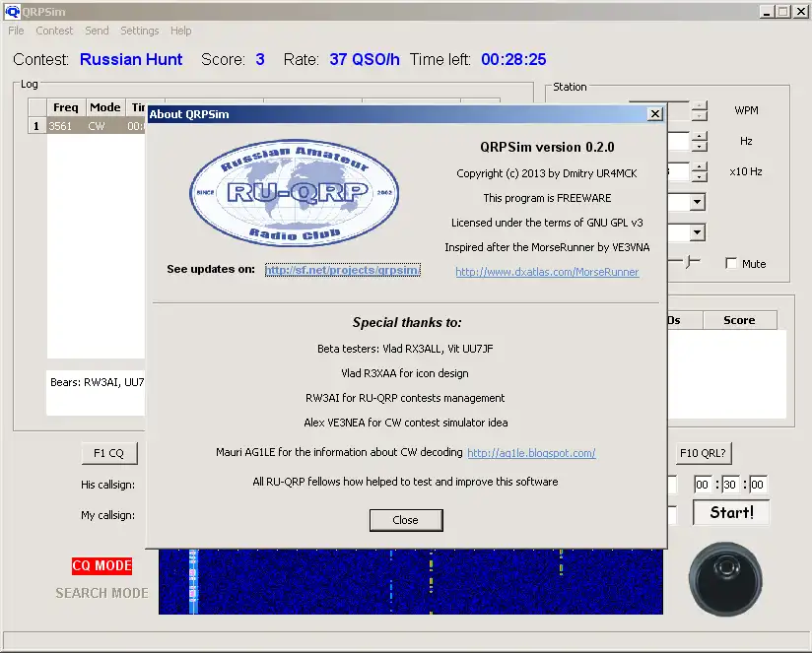Decrease the x10 Hz value with down arrow

pos(699,176)
